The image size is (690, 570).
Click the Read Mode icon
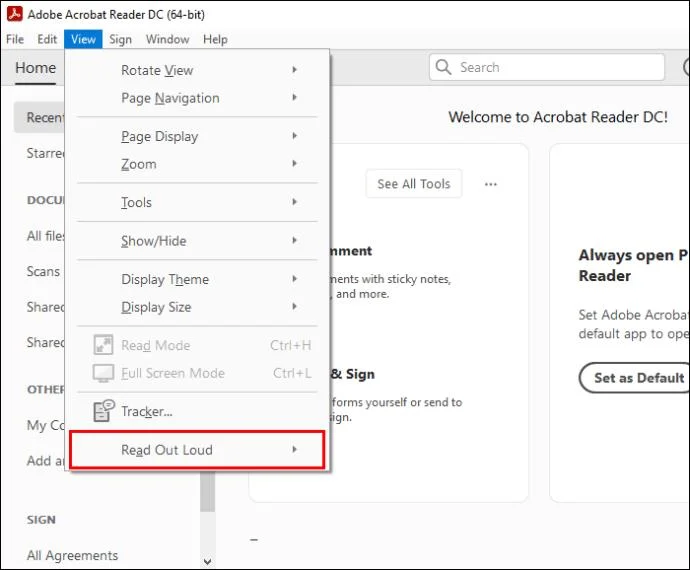point(103,345)
